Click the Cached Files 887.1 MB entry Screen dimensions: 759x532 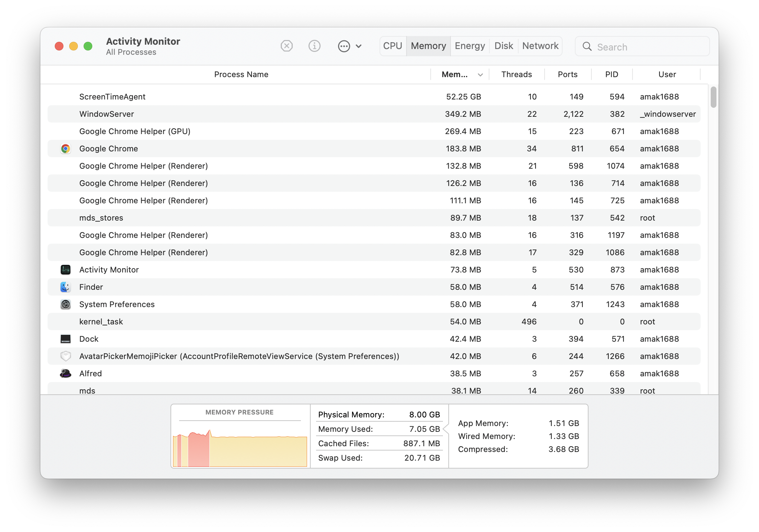click(x=379, y=443)
